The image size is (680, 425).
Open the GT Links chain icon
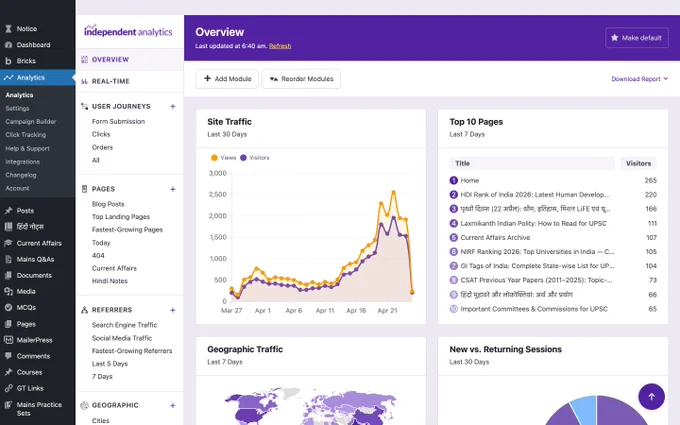click(x=8, y=388)
